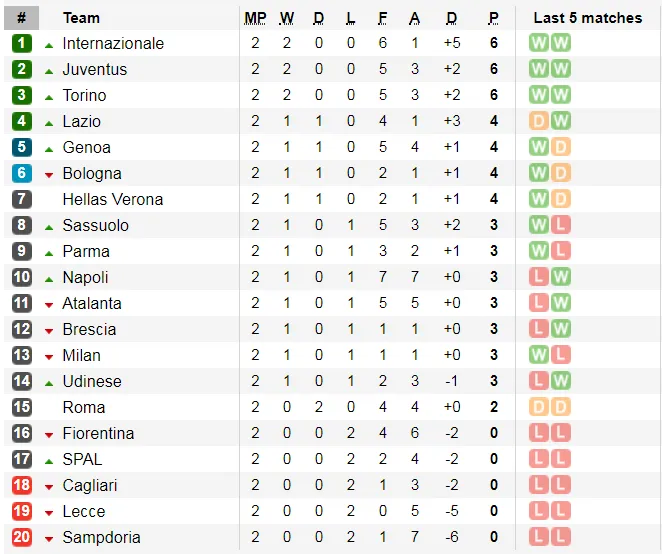Click Roma's grey rank 15 badge
662x554 pixels.
pos(22,407)
